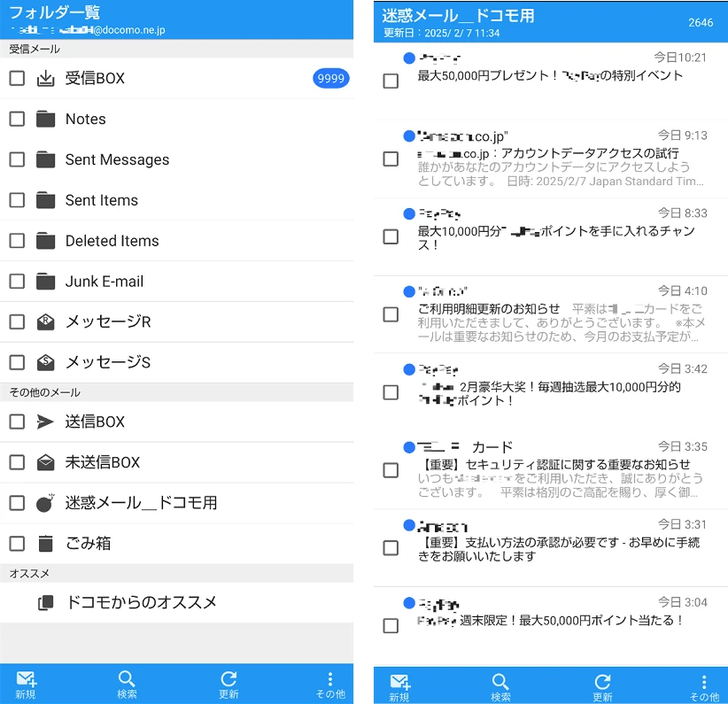Image resolution: width=728 pixels, height=704 pixels.
Task: Check the メッセージR checkbox
Action: [x=17, y=321]
